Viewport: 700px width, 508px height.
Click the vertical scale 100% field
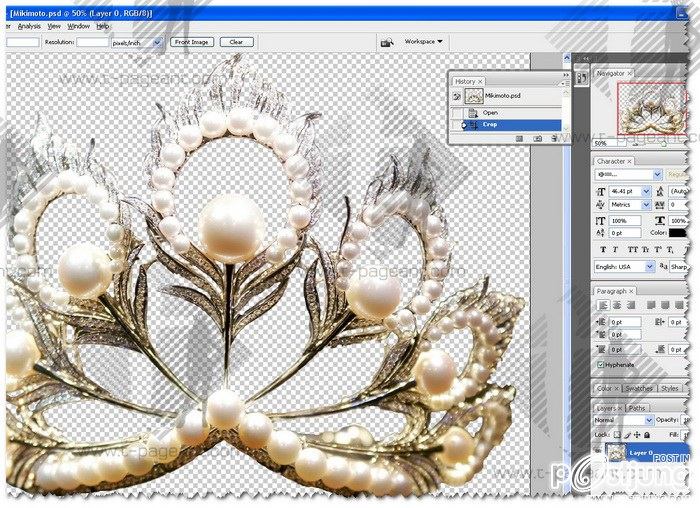click(x=625, y=221)
